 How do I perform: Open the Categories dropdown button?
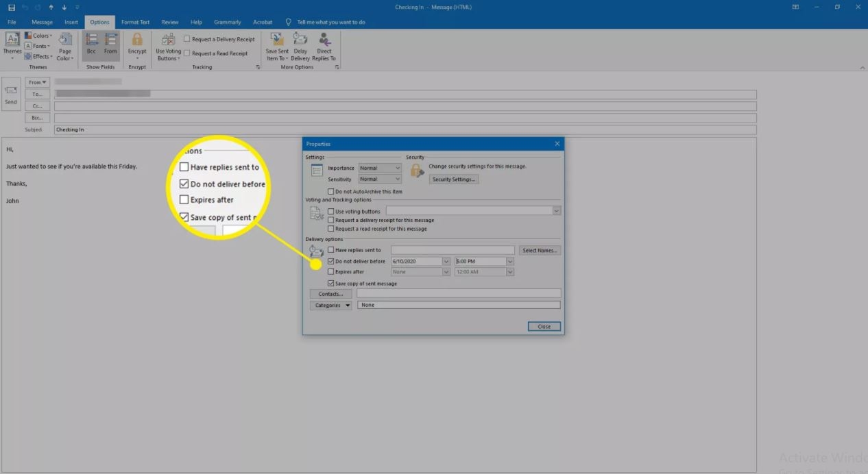coord(331,305)
